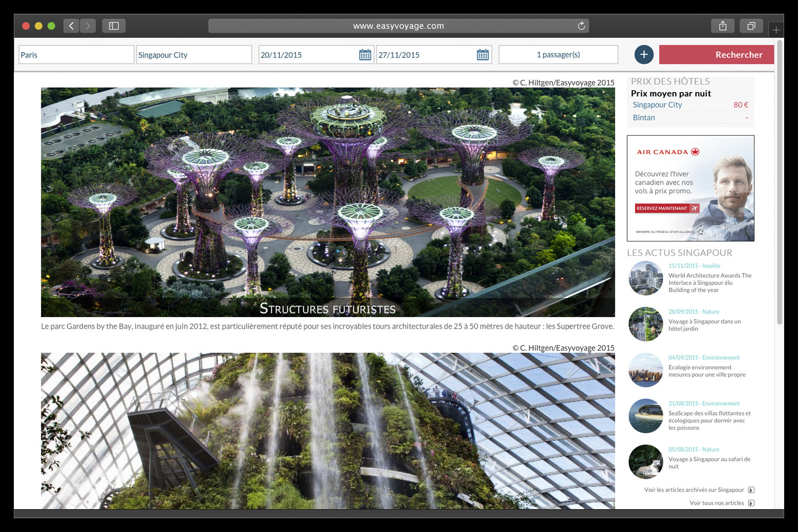Image resolution: width=798 pixels, height=532 pixels.
Task: Expand Voir tous nos articles arrow
Action: 751,503
